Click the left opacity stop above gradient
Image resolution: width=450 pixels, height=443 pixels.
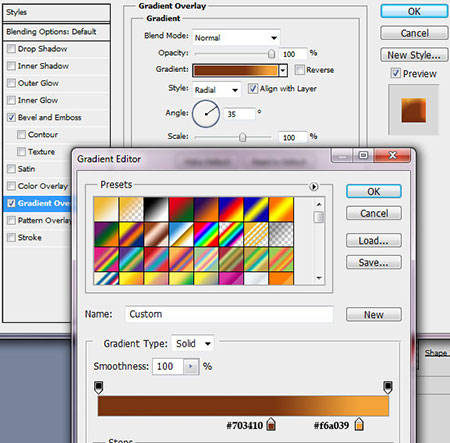[99, 388]
